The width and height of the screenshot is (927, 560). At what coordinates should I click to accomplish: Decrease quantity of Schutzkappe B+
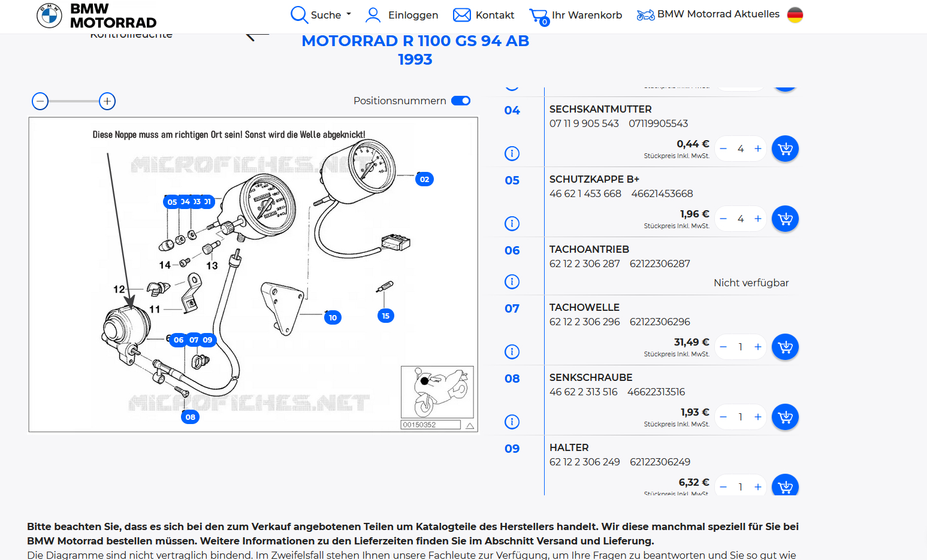[x=723, y=219]
